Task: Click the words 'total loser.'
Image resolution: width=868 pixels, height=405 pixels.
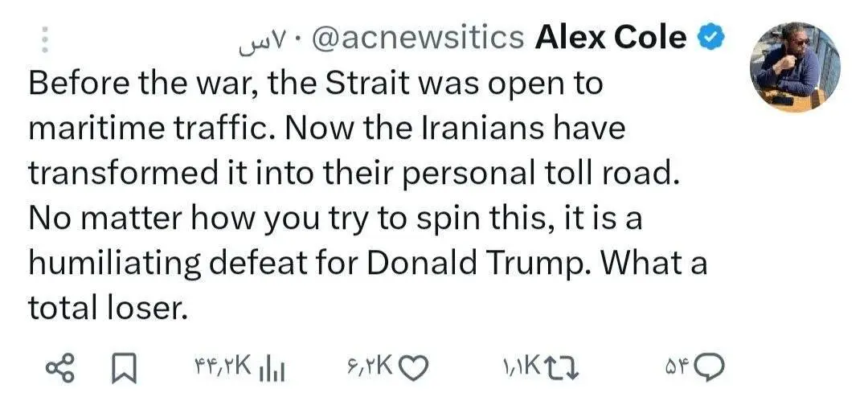Action: (108, 308)
